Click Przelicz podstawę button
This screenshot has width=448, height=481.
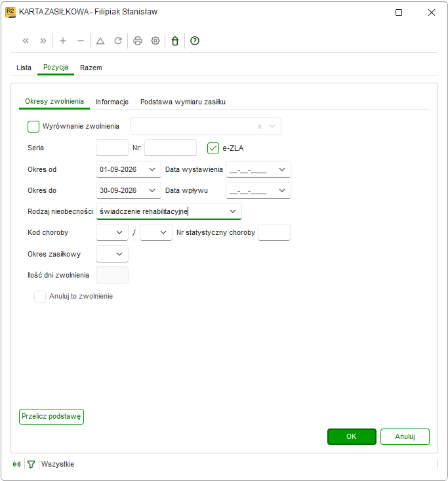[52, 417]
